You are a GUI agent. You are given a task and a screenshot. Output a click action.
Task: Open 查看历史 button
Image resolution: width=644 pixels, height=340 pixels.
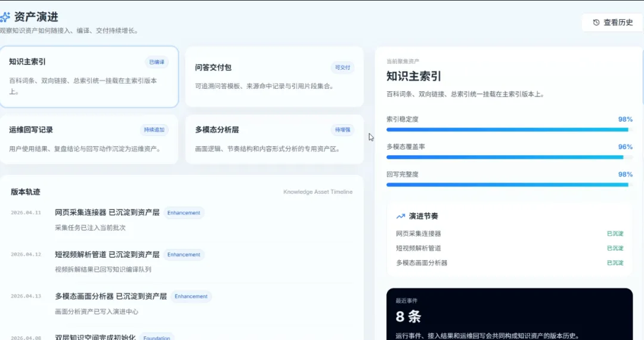(612, 23)
